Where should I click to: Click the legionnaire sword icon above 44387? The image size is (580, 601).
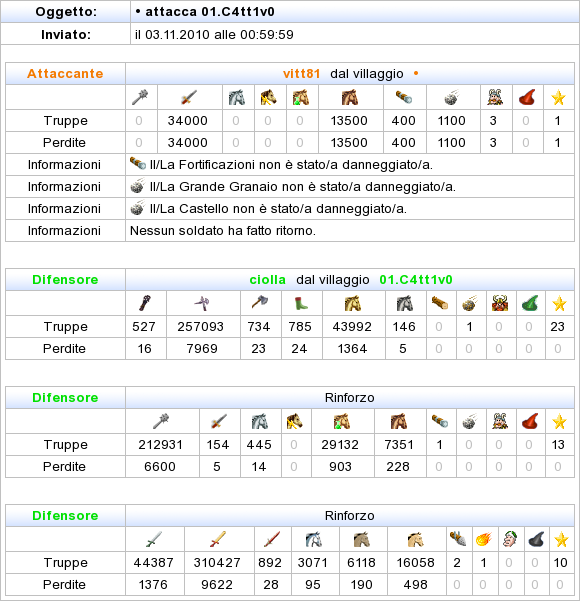(x=154, y=539)
